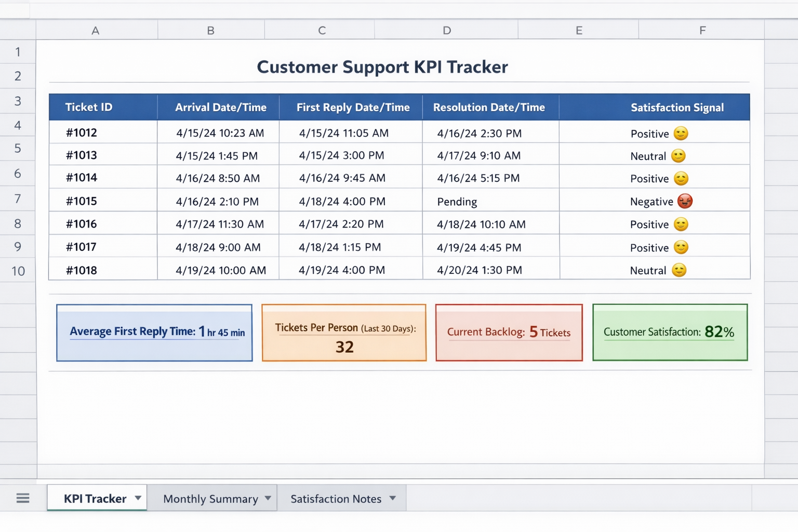The image size is (798, 532).
Task: Click the neutral emoji for ticket #1013
Action: point(679,155)
